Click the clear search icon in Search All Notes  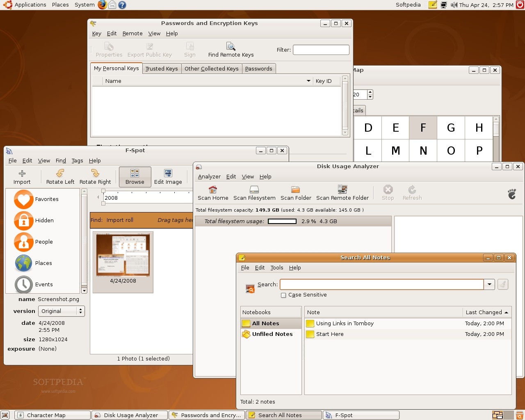(x=503, y=284)
